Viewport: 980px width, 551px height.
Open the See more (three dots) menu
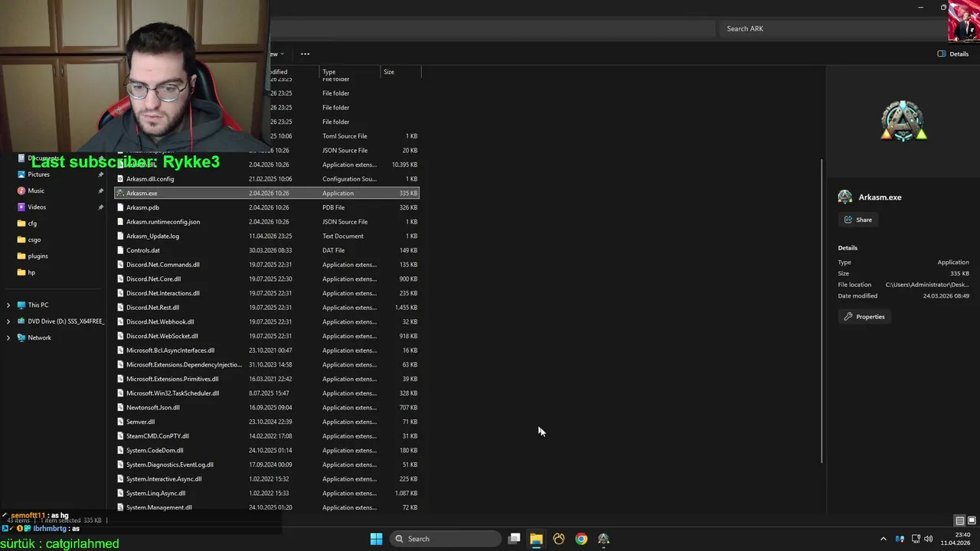pyautogui.click(x=305, y=54)
